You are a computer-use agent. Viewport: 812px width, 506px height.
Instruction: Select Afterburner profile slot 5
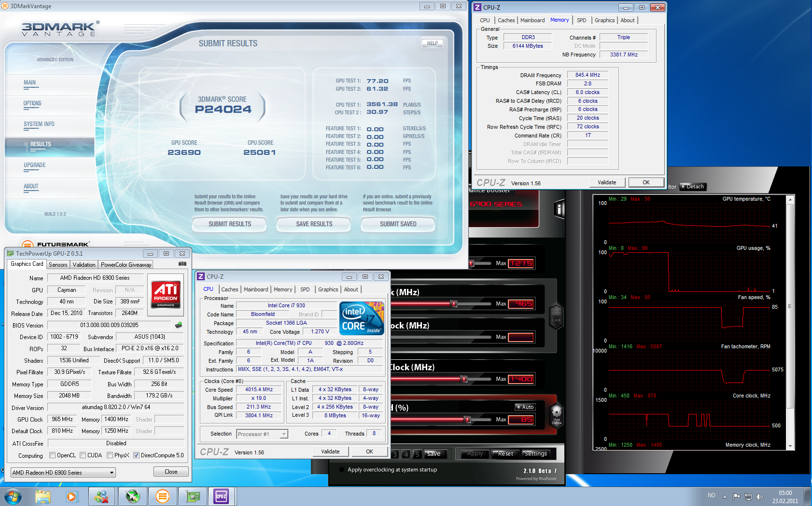coord(417,454)
